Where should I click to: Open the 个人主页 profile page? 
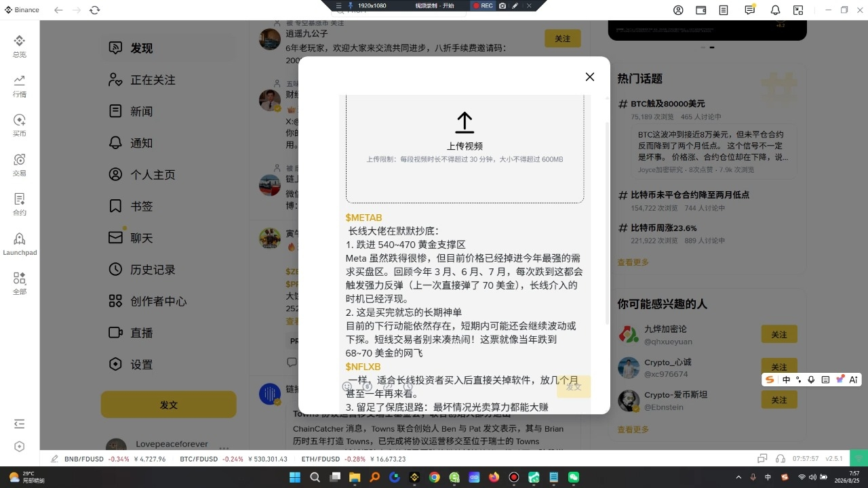(x=170, y=175)
